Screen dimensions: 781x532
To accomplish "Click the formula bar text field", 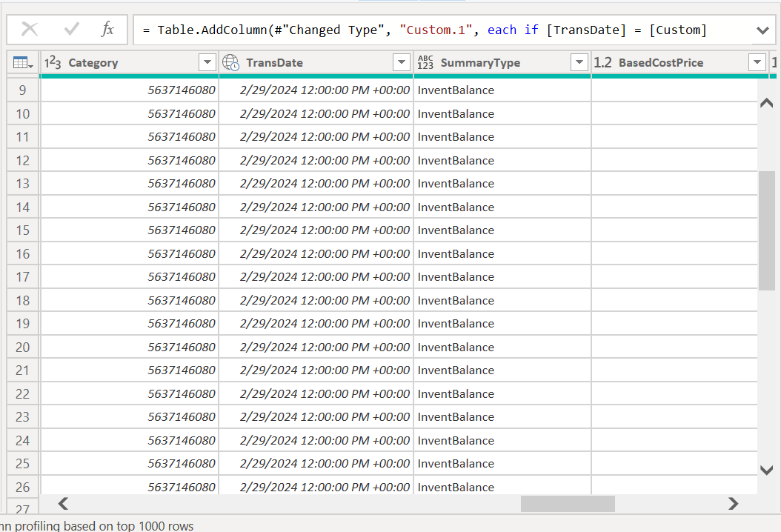I will click(x=443, y=30).
